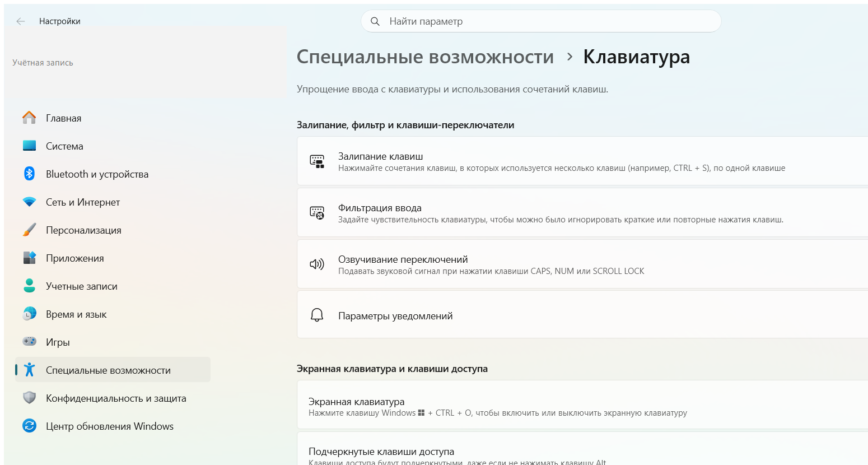Go to Центр обновления Windows
The height and width of the screenshot is (465, 868).
click(113, 426)
